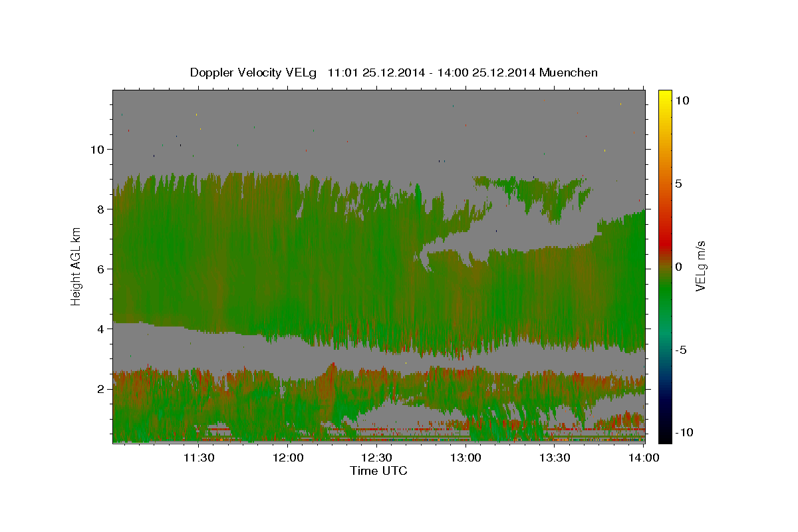Click the Time UTC axis title

(378, 471)
